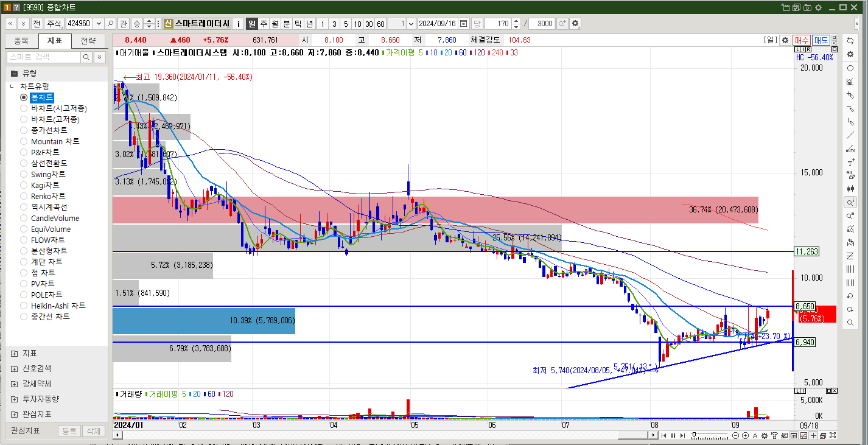Click the 삭제 button
Image resolution: width=868 pixels, height=445 pixels.
tap(93, 431)
